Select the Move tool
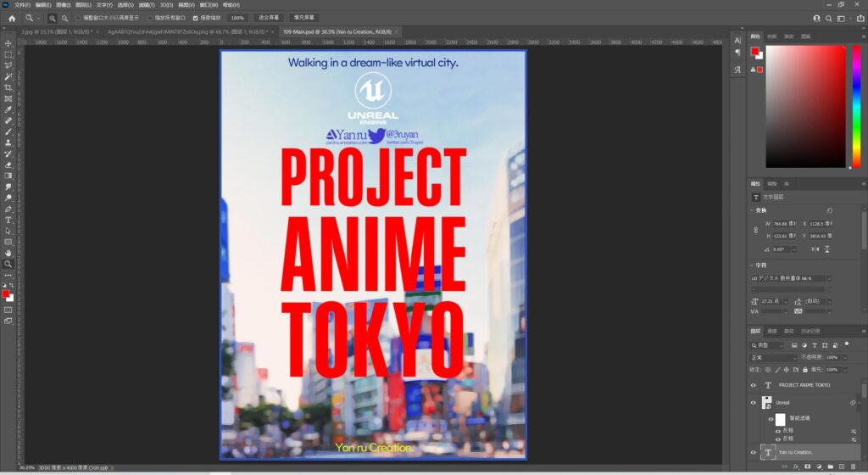Viewport: 868px width, 475px height. [8, 43]
